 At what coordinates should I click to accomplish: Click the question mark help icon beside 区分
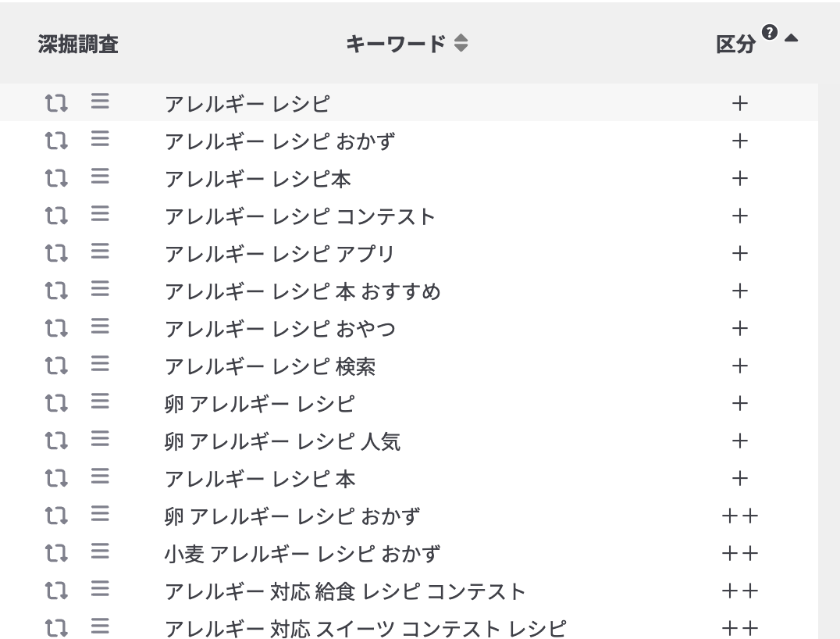[770, 33]
